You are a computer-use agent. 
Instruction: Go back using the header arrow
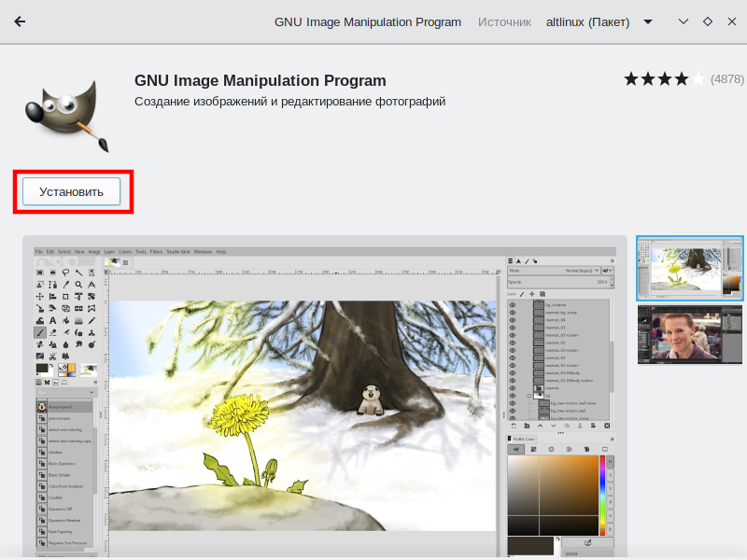20,21
